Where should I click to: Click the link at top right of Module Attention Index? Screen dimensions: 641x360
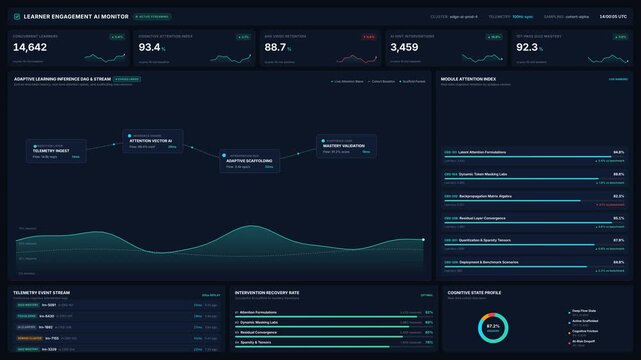619,79
